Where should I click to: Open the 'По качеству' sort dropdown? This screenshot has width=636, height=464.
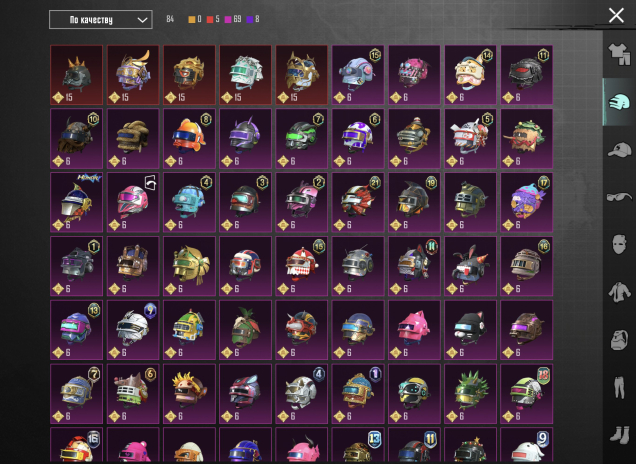101,19
